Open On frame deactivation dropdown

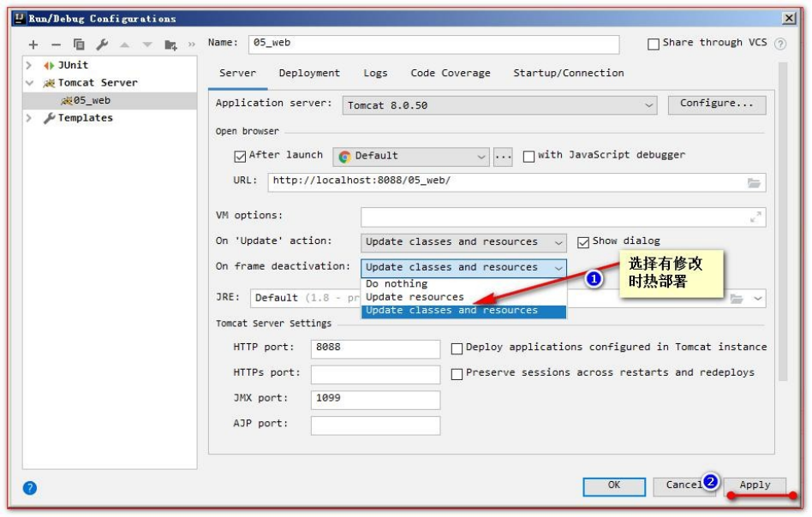coord(463,268)
